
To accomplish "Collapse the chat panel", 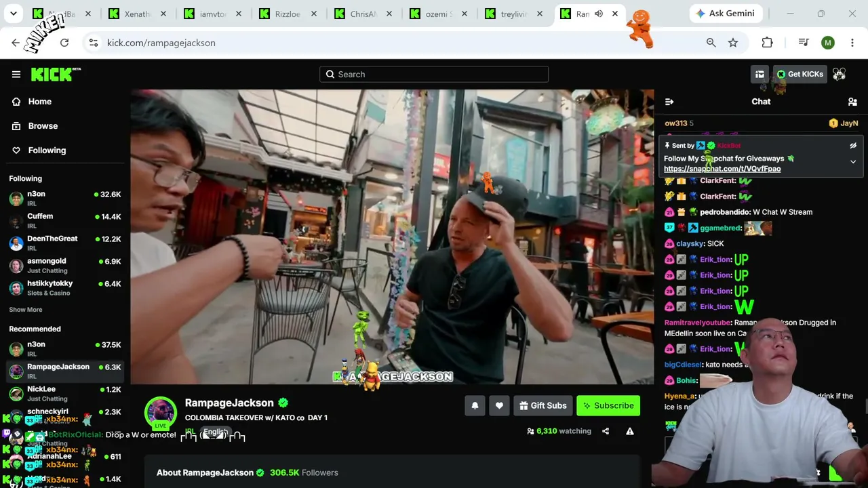I will coord(669,102).
